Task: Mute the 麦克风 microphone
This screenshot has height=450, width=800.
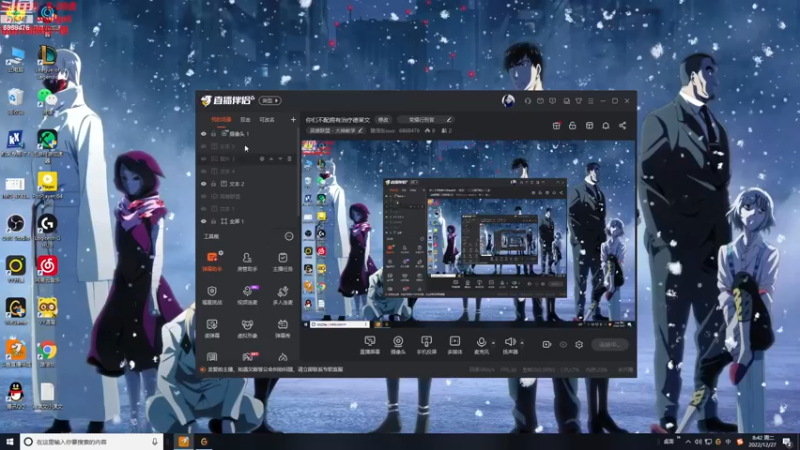Action: pyautogui.click(x=481, y=345)
